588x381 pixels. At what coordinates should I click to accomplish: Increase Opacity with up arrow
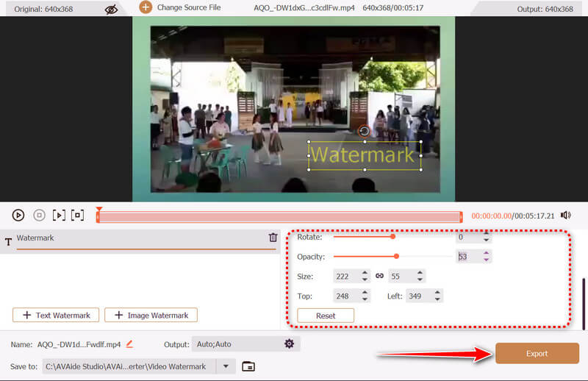coord(486,253)
